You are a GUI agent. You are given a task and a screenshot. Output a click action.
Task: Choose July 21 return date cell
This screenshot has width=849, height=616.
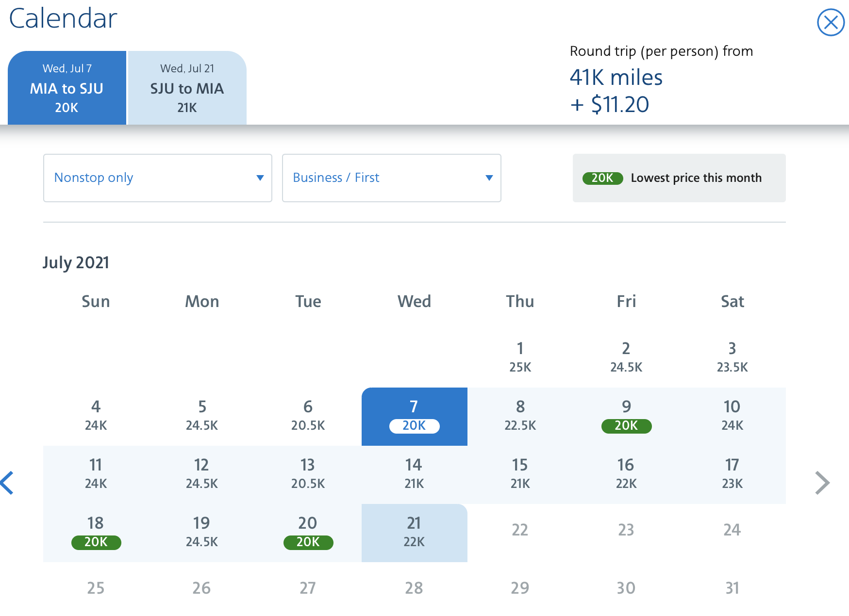click(x=414, y=532)
